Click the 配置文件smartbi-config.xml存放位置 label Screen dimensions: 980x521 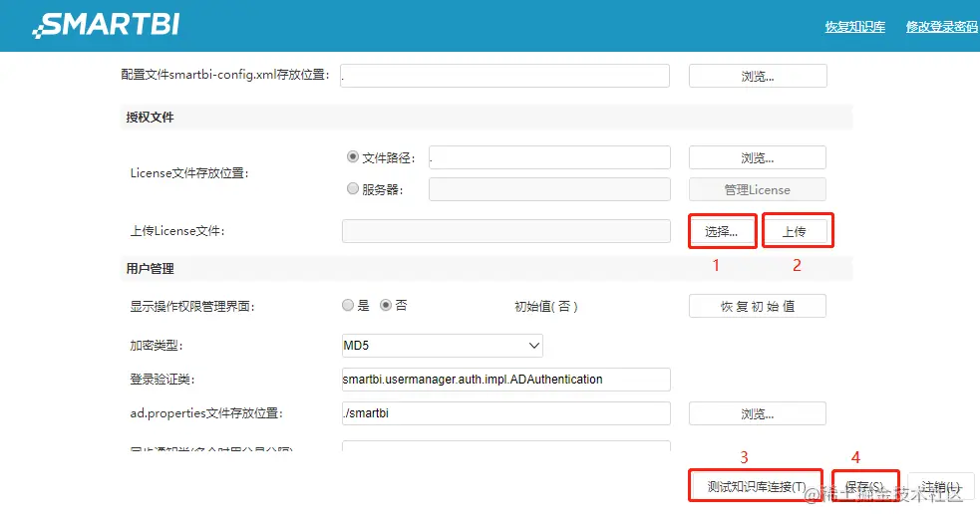pos(225,75)
